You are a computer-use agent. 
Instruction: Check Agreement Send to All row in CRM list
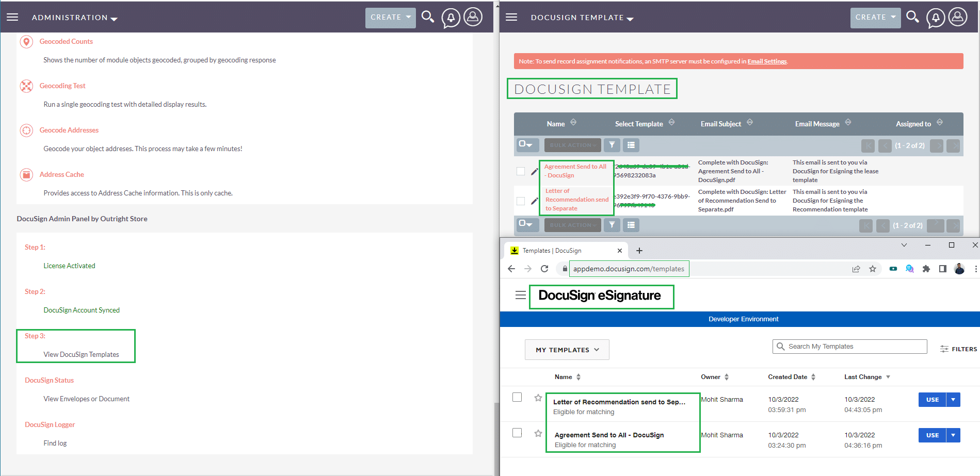click(x=521, y=171)
